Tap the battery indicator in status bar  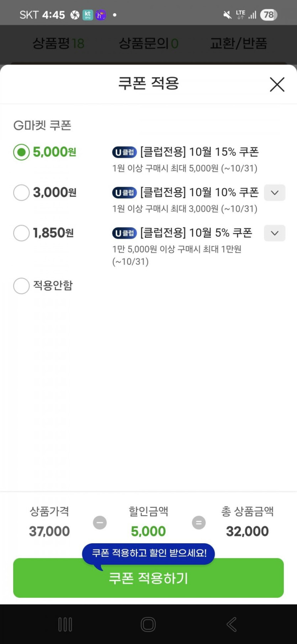(x=269, y=15)
